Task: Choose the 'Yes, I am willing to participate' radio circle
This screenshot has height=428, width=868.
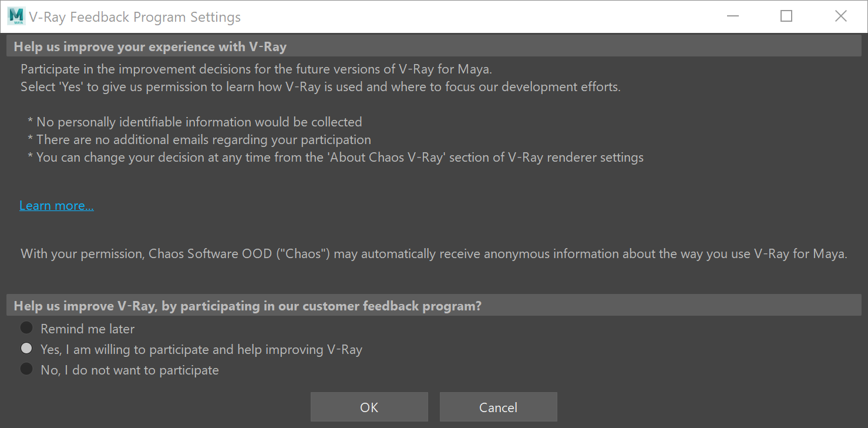Action: pyautogui.click(x=26, y=348)
